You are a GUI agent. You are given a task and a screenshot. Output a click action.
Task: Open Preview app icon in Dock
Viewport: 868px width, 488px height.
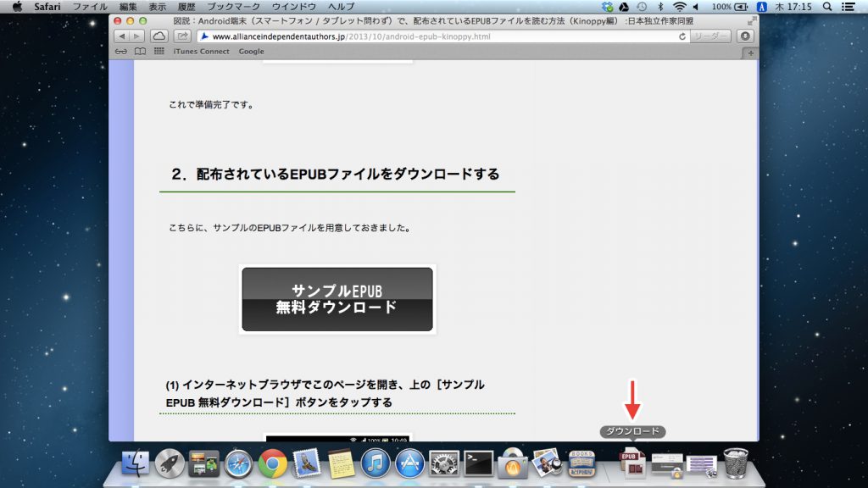[x=547, y=463]
